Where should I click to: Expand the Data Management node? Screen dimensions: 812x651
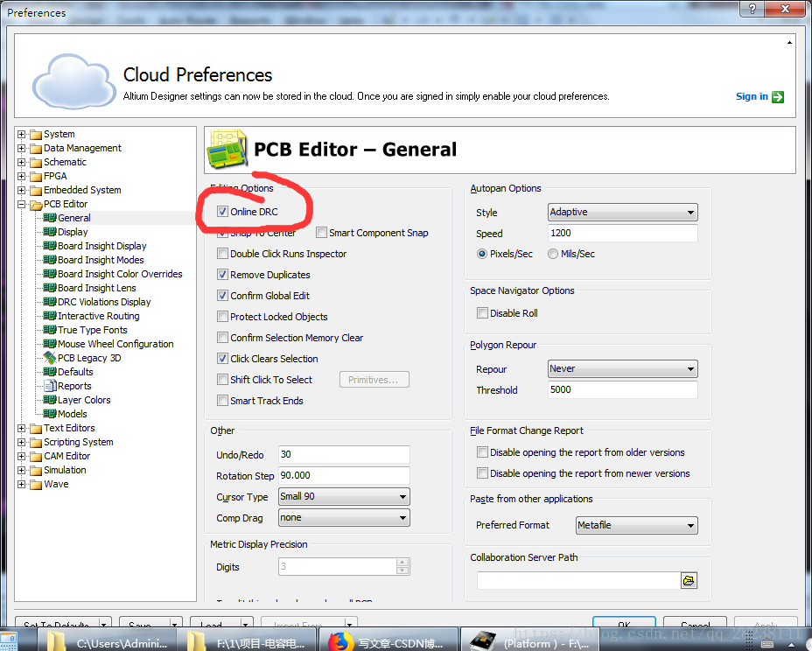(21, 148)
